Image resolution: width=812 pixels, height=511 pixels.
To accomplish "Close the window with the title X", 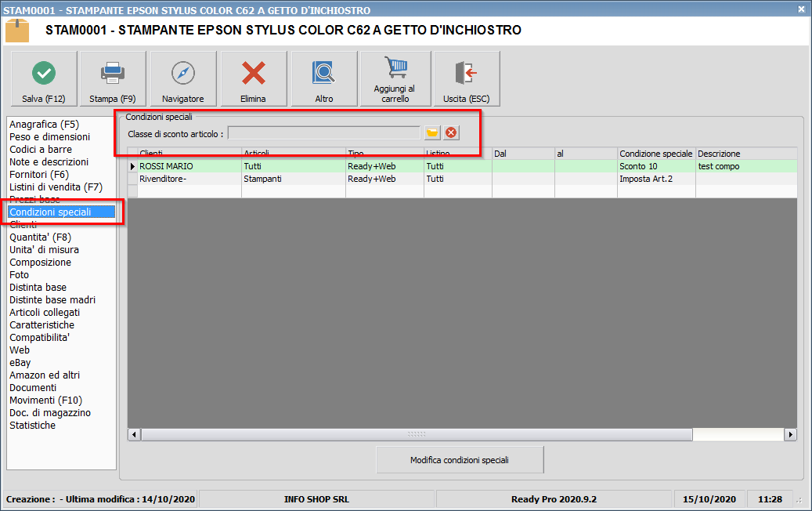I will click(801, 9).
